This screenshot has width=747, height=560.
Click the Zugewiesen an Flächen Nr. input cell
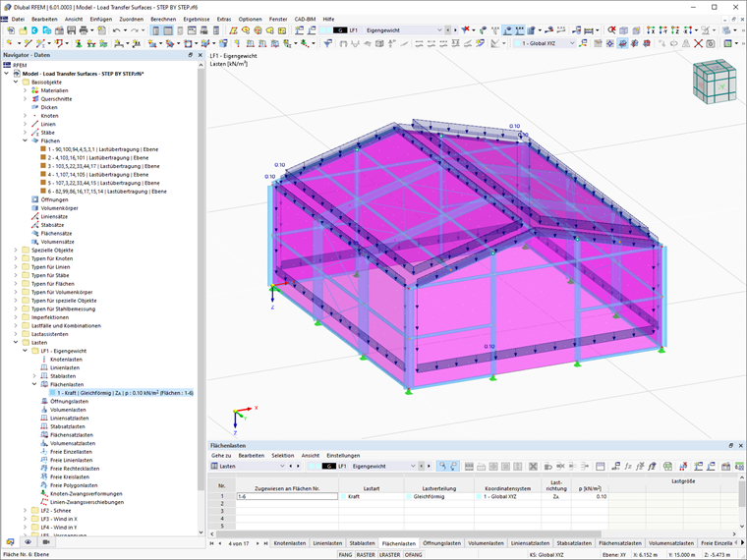click(x=287, y=497)
